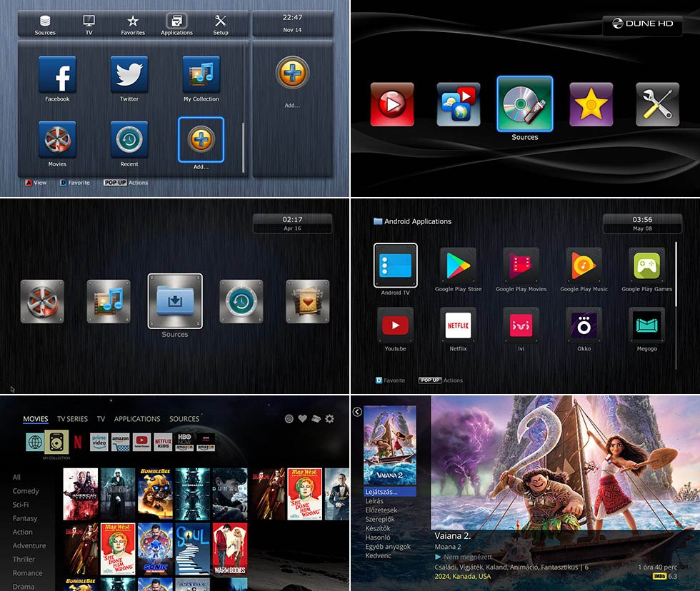Open the Okko app icon
700x591 pixels.
(x=584, y=325)
